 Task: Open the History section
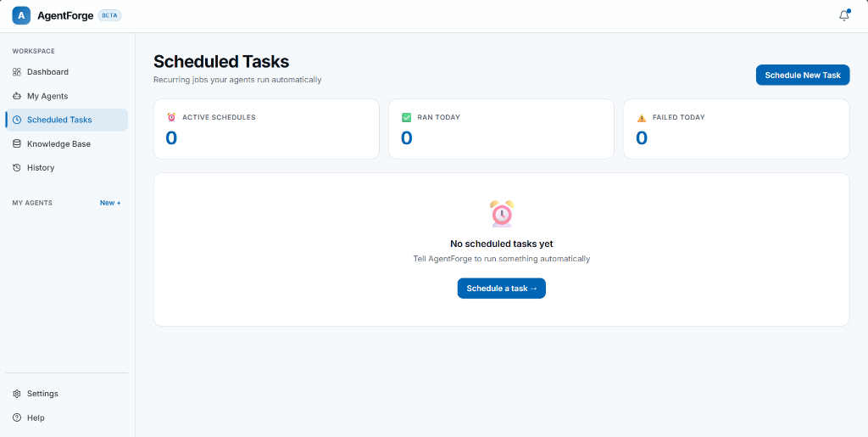coord(66,167)
